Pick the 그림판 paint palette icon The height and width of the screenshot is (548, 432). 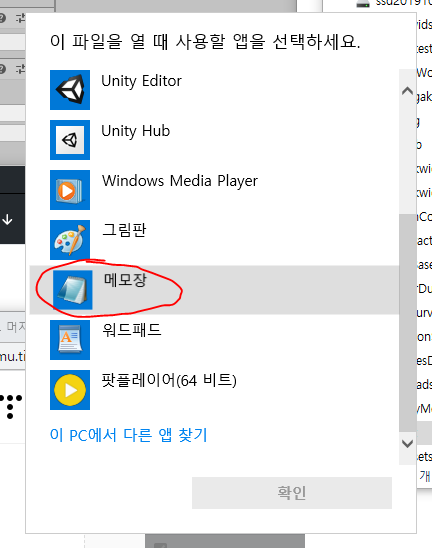(70, 240)
